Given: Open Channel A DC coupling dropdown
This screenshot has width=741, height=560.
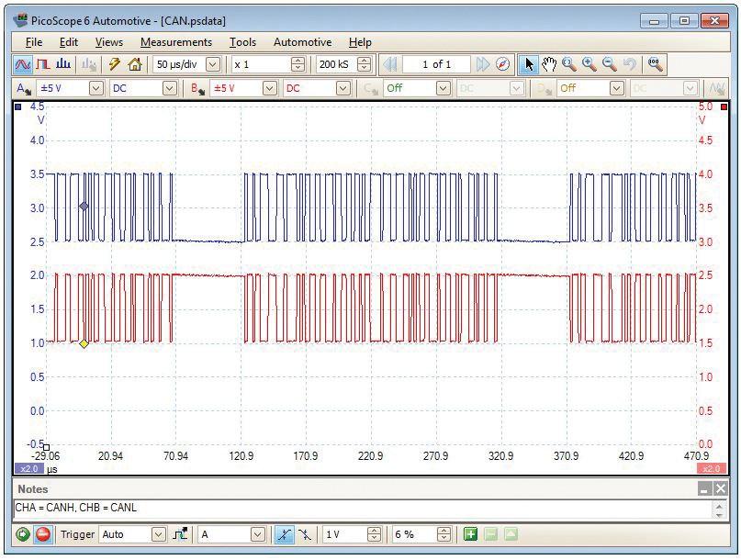Looking at the screenshot, I should click(x=169, y=88).
